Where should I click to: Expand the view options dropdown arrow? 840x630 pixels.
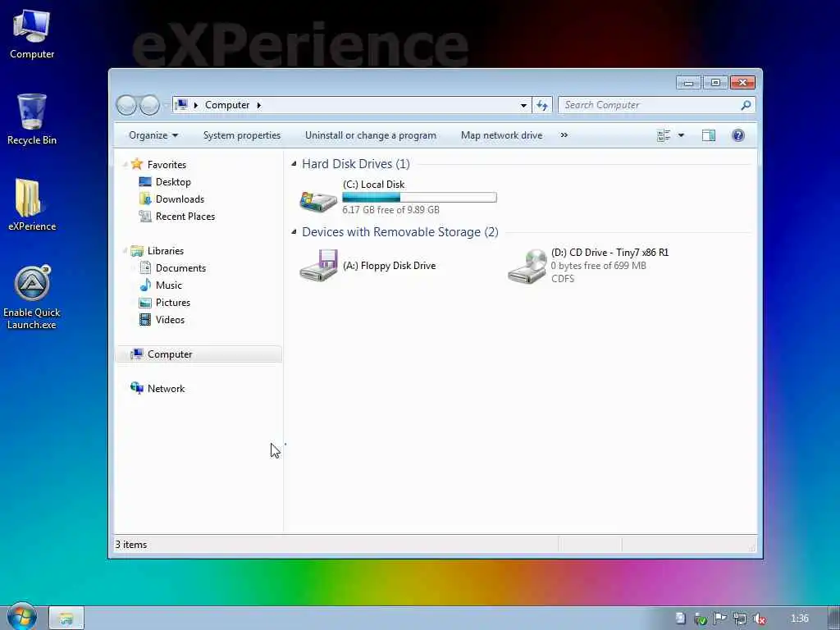click(681, 135)
